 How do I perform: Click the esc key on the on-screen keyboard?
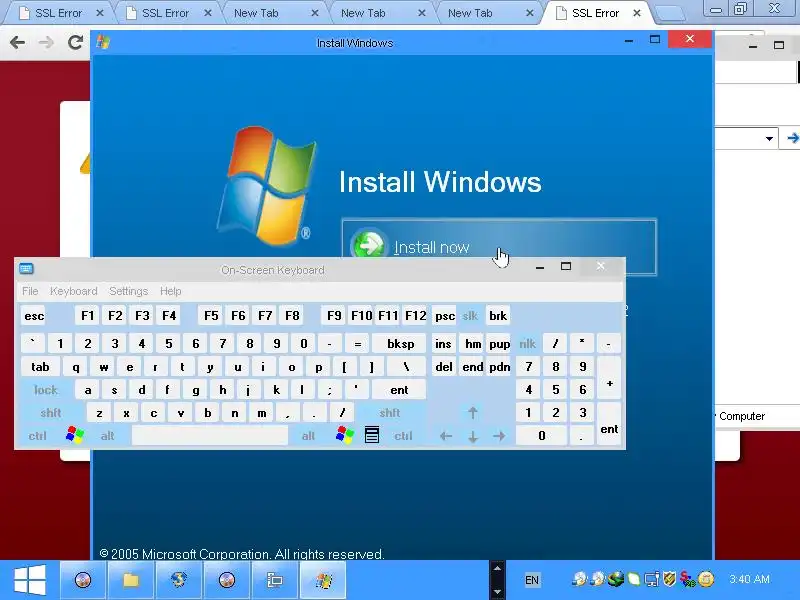[34, 316]
